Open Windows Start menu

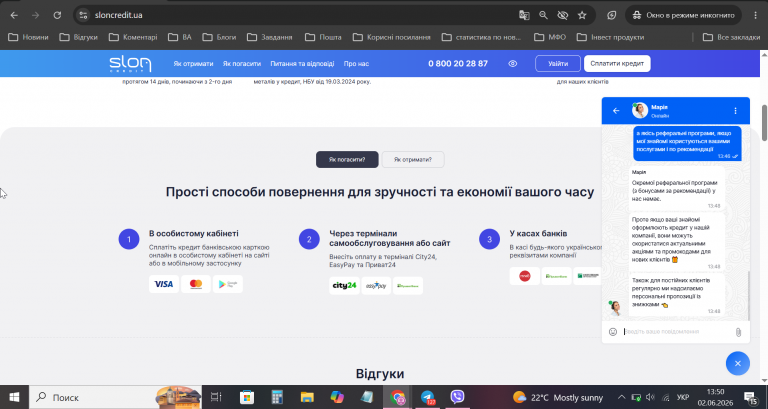(14, 397)
